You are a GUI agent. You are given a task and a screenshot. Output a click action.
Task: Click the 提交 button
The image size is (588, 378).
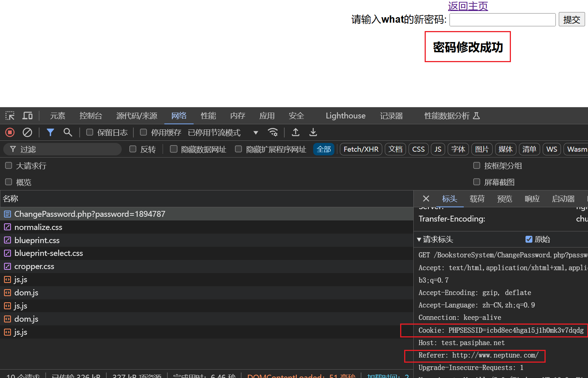coord(572,19)
